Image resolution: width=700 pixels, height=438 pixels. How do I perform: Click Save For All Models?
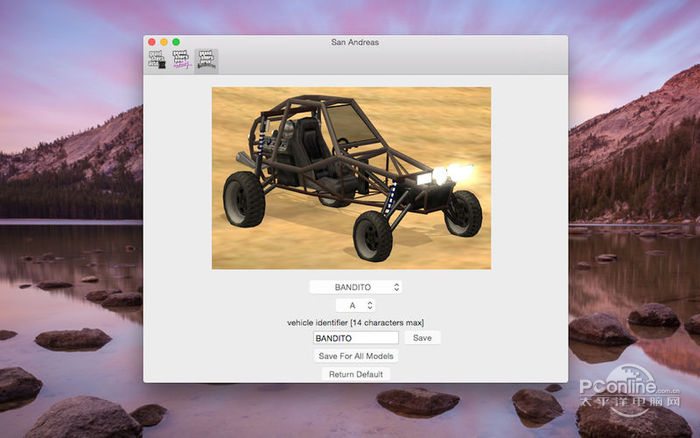point(356,356)
